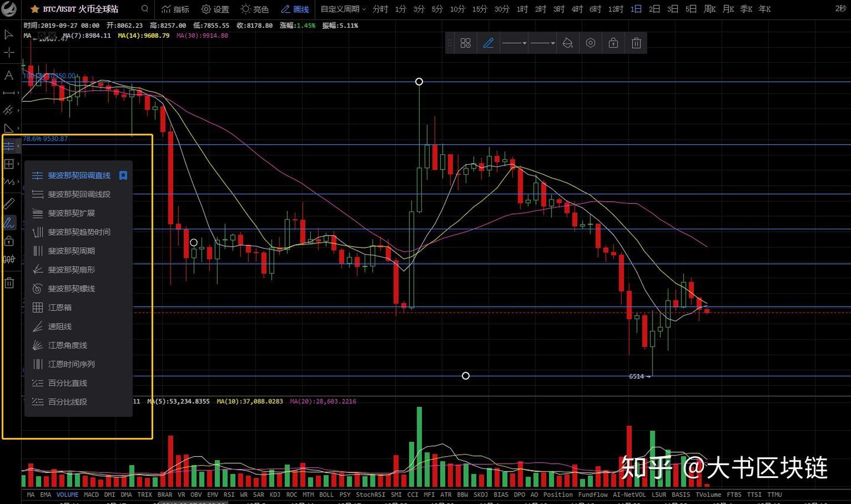
Task: Switch to the 分时 chart period
Action: click(x=380, y=9)
